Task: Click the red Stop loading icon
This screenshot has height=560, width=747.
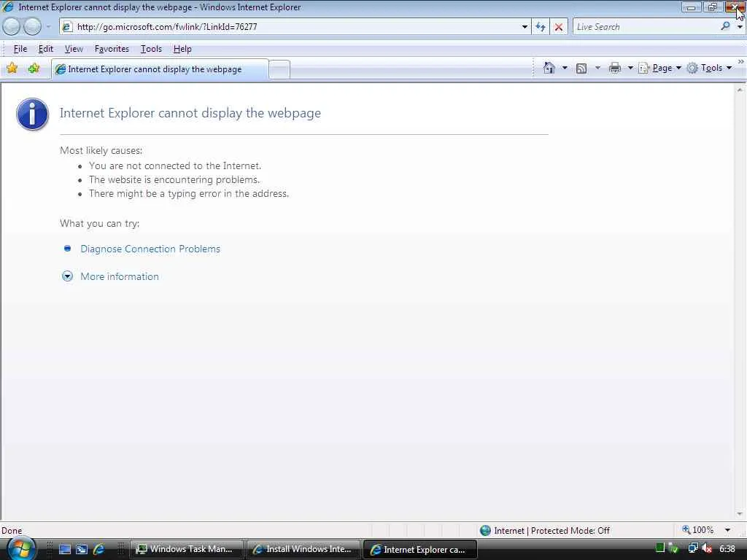Action: point(559,27)
